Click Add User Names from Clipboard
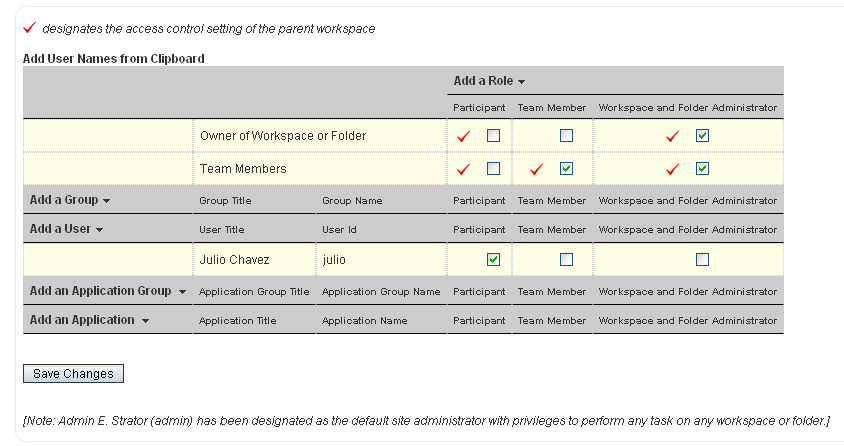The width and height of the screenshot is (844, 446). point(113,59)
